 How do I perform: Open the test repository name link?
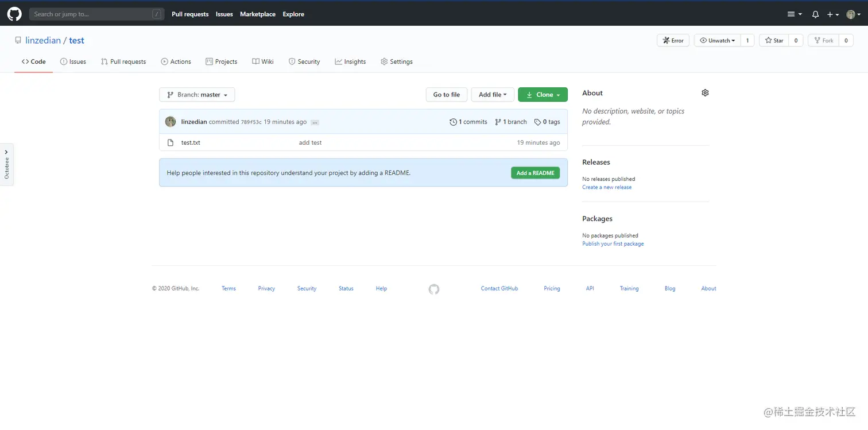[76, 41]
